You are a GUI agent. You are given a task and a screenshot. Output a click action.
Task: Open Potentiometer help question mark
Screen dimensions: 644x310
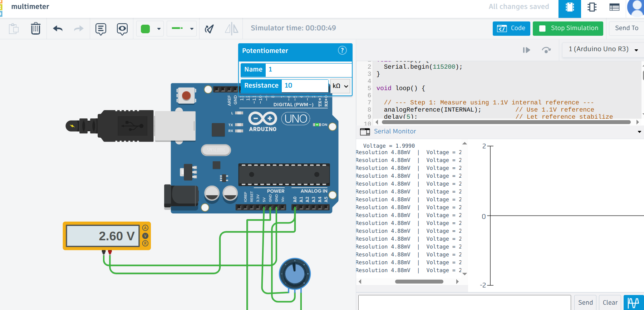coord(342,50)
